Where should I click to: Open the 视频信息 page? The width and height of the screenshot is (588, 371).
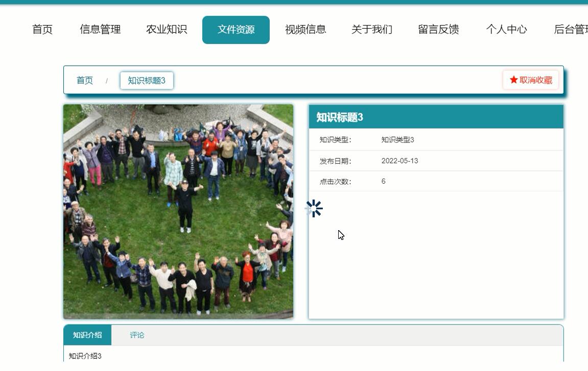(305, 30)
